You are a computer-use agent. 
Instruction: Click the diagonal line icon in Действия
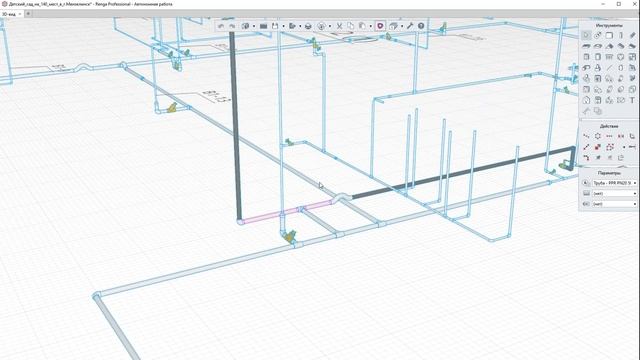586,147
